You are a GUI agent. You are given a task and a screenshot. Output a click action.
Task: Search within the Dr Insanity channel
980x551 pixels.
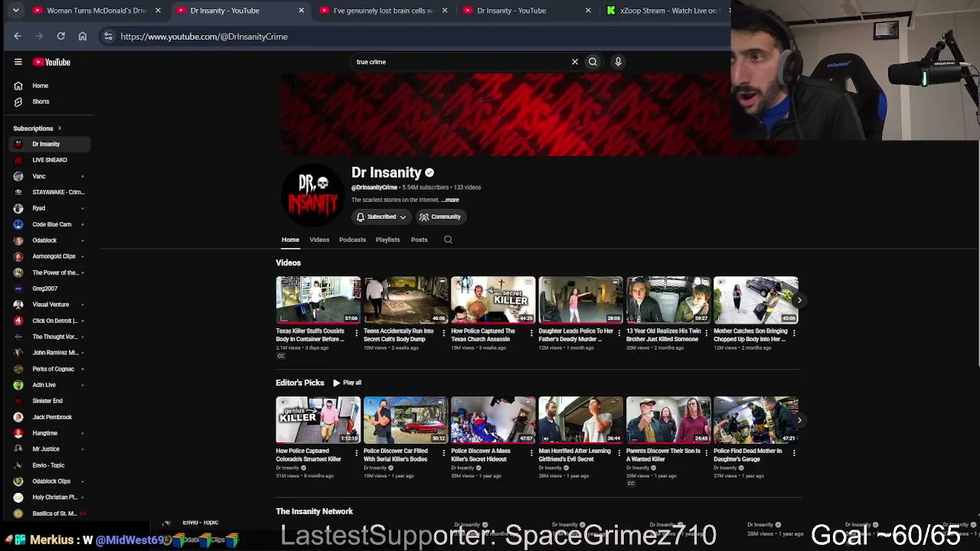point(448,240)
